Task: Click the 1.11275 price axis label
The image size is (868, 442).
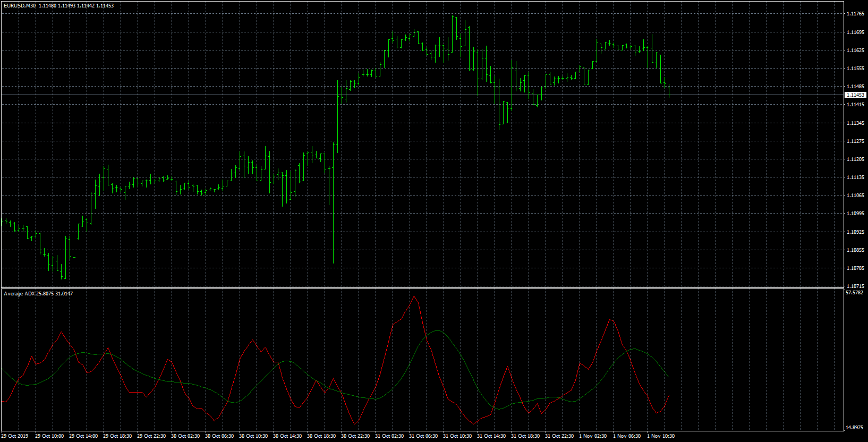Action: [x=855, y=141]
